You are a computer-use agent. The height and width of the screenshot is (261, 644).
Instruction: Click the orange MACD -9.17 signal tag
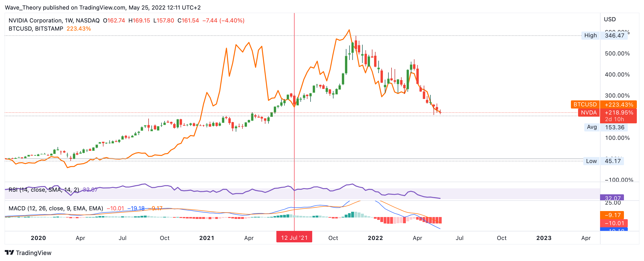pos(612,215)
